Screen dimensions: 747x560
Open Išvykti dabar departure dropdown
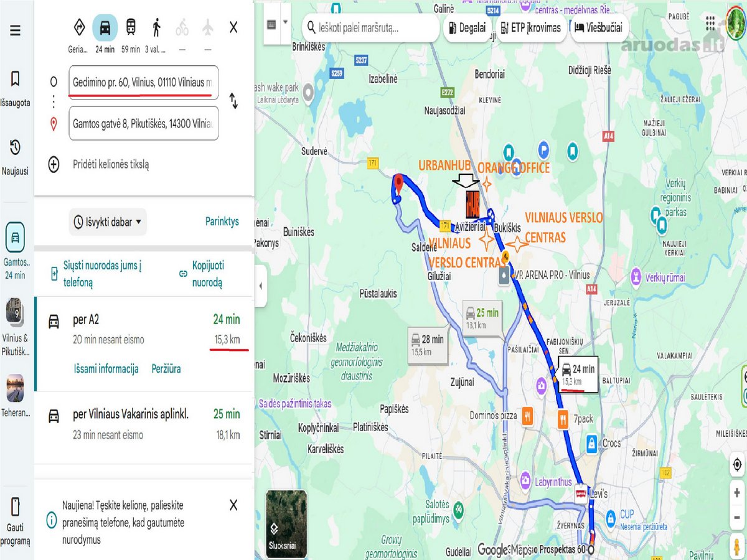click(108, 222)
